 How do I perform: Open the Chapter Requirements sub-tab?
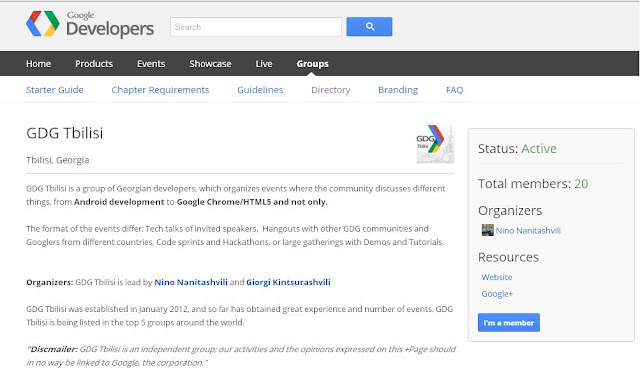coord(160,90)
